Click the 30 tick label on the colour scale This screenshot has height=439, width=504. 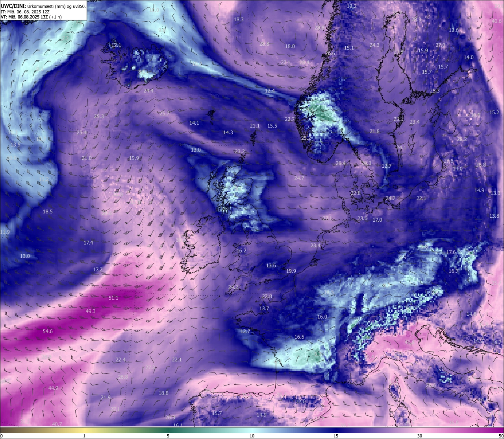[x=420, y=436]
